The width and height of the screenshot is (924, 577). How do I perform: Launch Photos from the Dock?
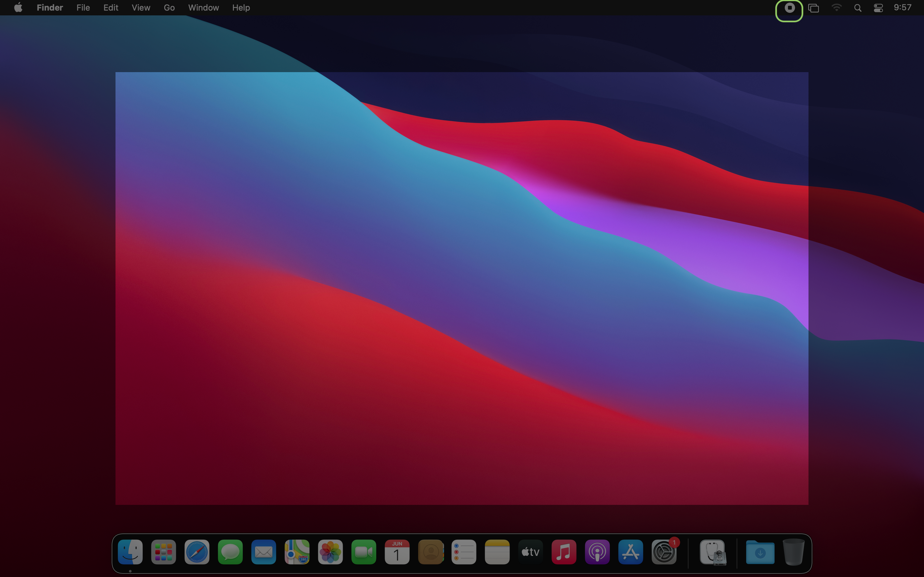(x=330, y=552)
